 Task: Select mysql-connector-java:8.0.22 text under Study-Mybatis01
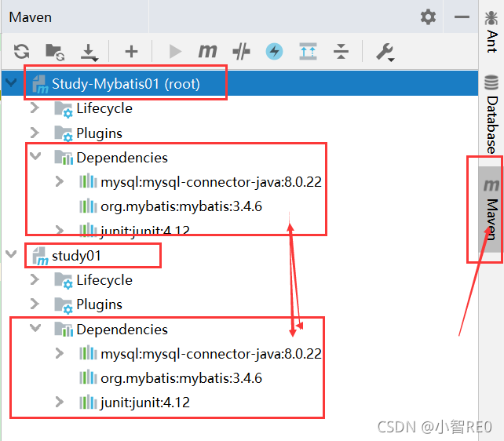coord(211,182)
